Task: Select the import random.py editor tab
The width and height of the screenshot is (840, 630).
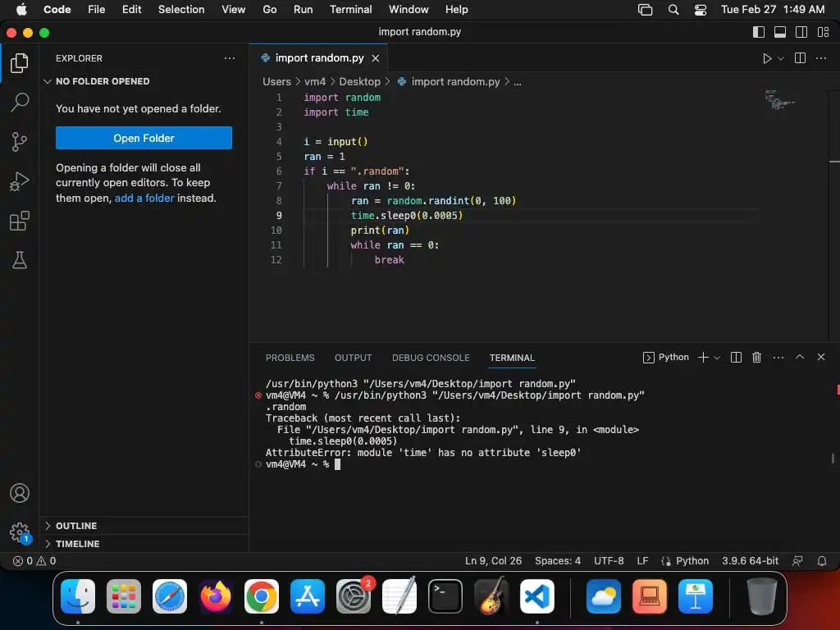Action: click(x=319, y=58)
